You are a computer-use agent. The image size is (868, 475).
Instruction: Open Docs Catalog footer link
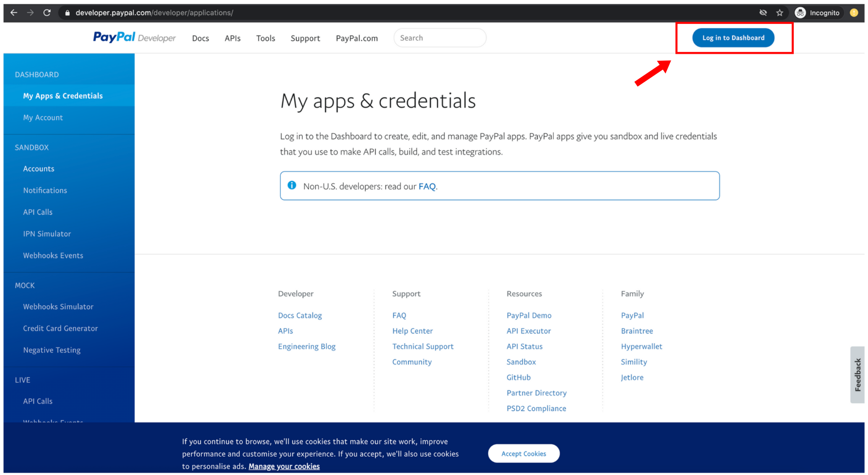(x=300, y=316)
